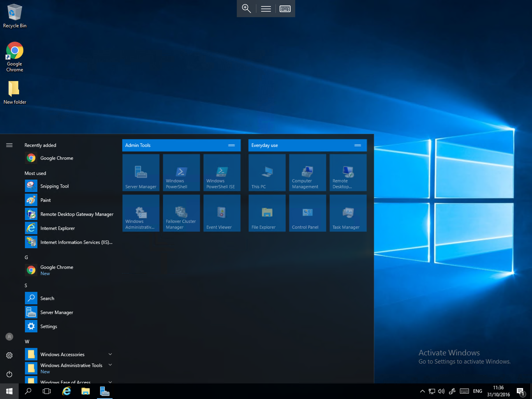
Task: Launch the Computer Management tile
Action: [307, 173]
